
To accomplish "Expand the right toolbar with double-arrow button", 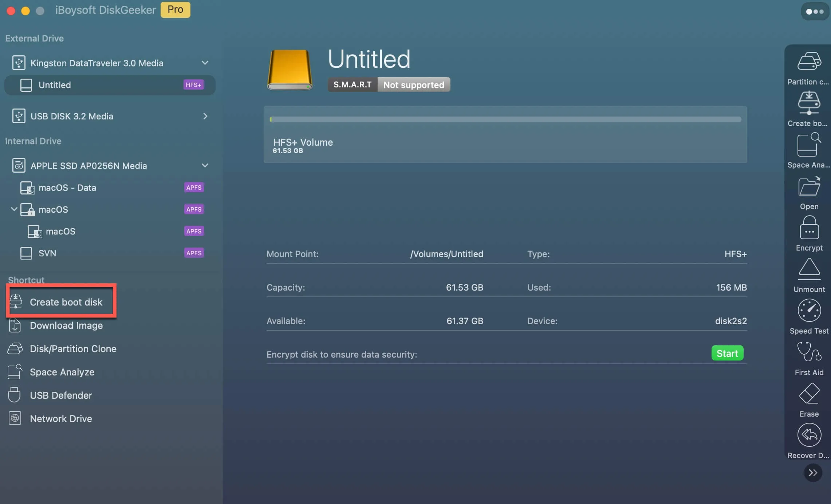I will tap(812, 473).
